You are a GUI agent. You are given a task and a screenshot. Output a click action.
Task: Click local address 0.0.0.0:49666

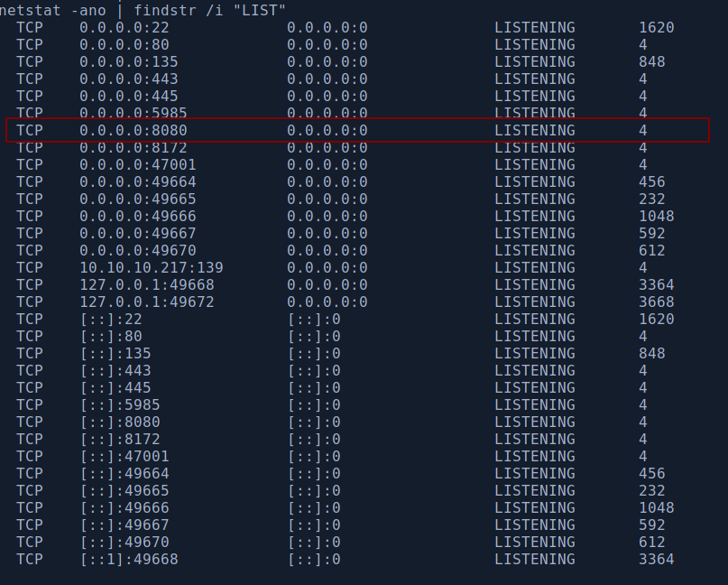pyautogui.click(x=137, y=216)
